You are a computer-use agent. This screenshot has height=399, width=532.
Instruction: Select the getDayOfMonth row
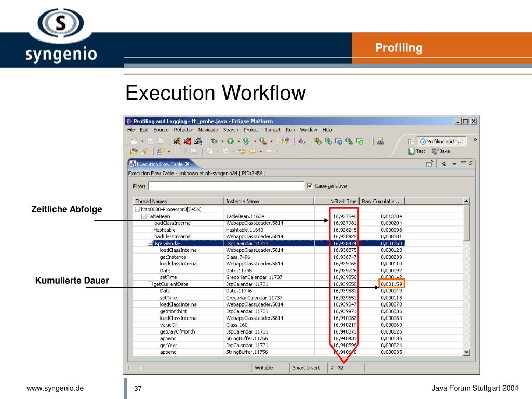(269, 331)
